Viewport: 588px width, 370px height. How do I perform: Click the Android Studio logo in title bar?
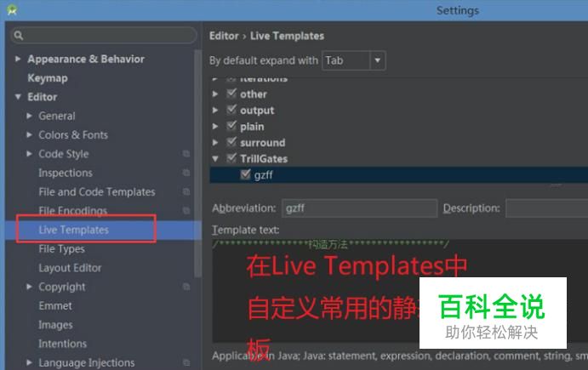click(12, 9)
